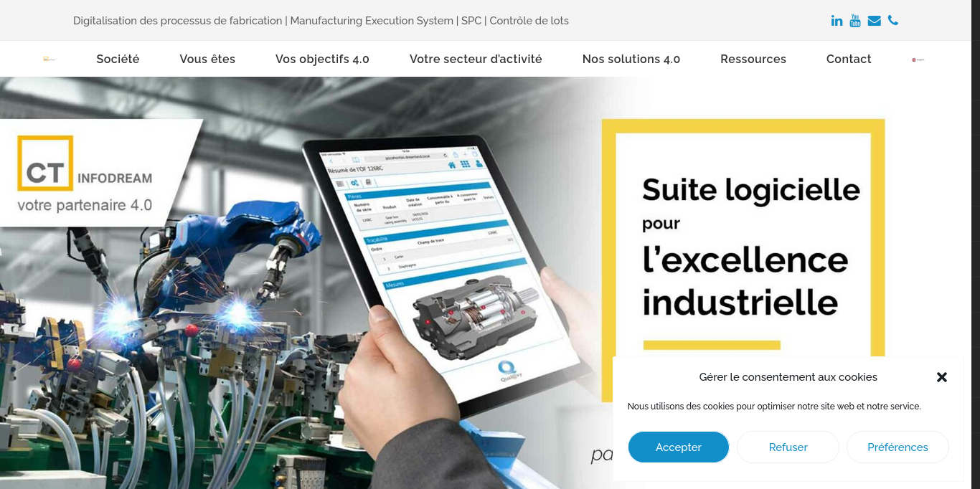Image resolution: width=980 pixels, height=489 pixels.
Task: Open the Votre secteur d'activité menu
Action: point(476,59)
